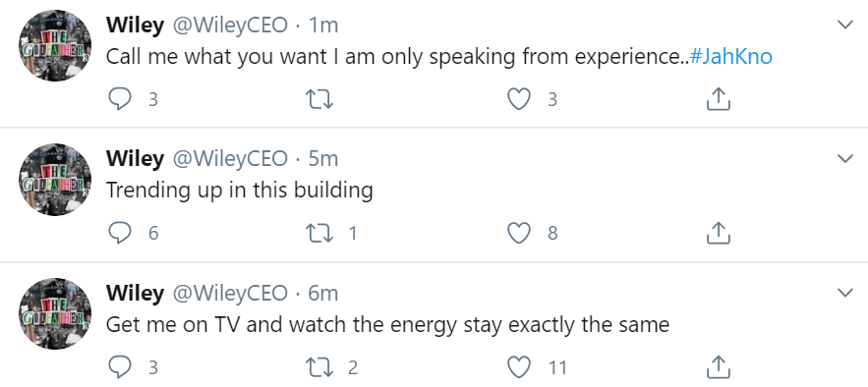Open Wiley's avatar on the 'Get me on TV' tweet
The height and width of the screenshot is (387, 868).
[x=55, y=313]
